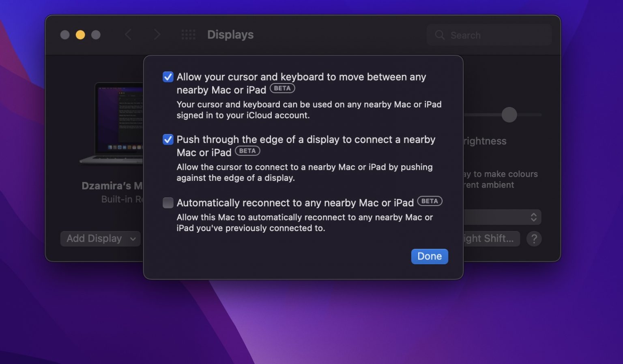Click the show-all-preferences grid icon
623x364 pixels.
pyautogui.click(x=188, y=35)
